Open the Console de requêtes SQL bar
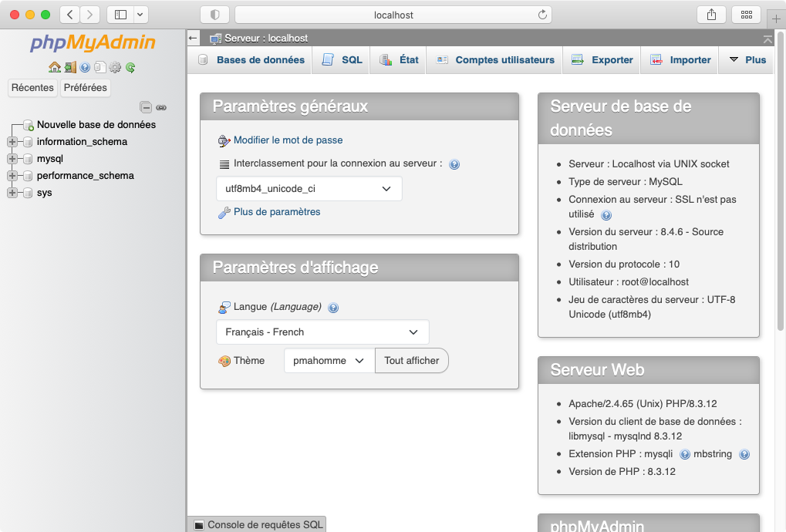Viewport: 786px width, 532px height. pos(257,524)
